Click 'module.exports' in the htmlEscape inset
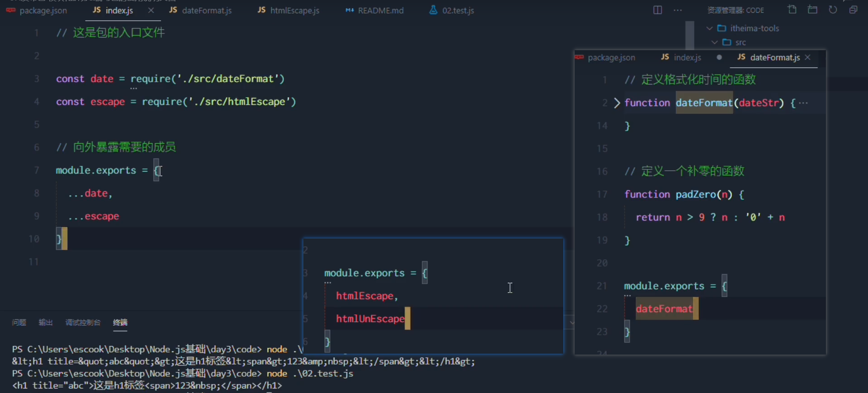868x393 pixels. tap(364, 273)
